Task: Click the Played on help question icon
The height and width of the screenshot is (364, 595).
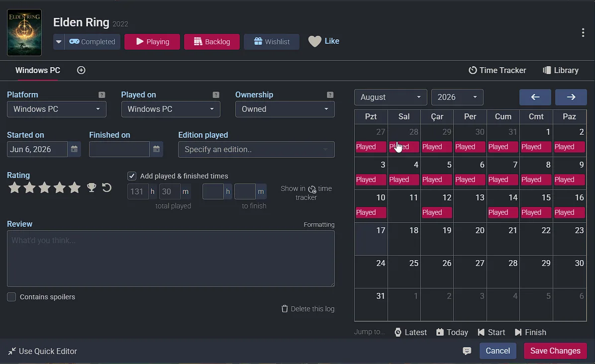Action: (x=216, y=95)
